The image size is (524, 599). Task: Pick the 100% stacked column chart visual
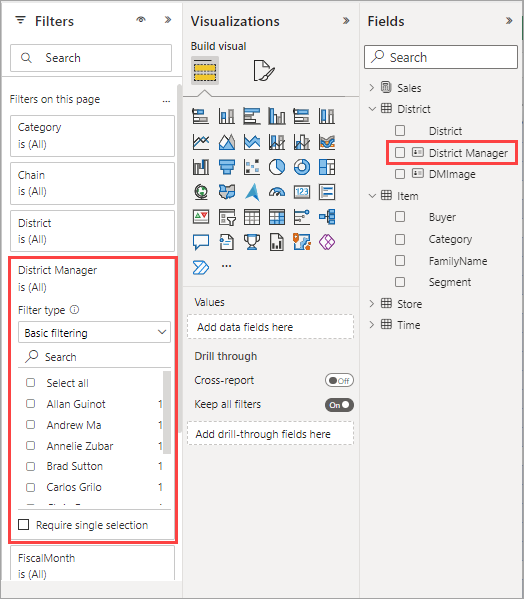[327, 116]
